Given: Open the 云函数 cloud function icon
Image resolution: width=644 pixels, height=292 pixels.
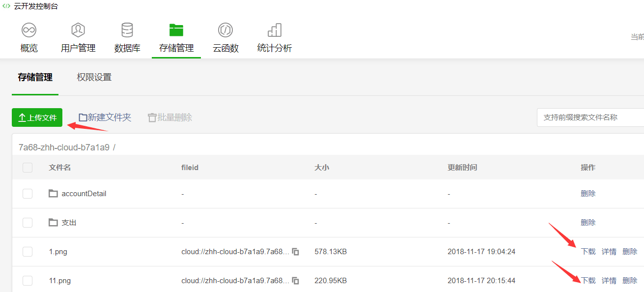Looking at the screenshot, I should [x=225, y=30].
